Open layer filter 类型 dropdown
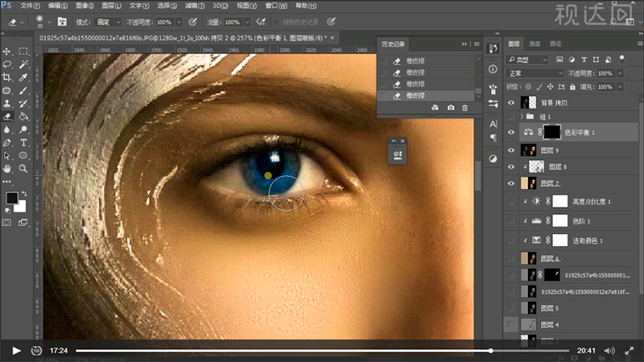 (x=527, y=60)
